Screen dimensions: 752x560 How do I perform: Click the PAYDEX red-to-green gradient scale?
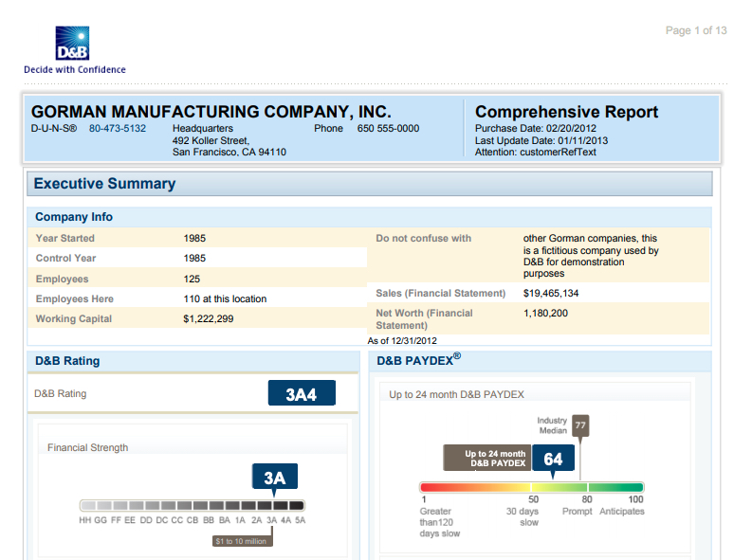coord(532,488)
